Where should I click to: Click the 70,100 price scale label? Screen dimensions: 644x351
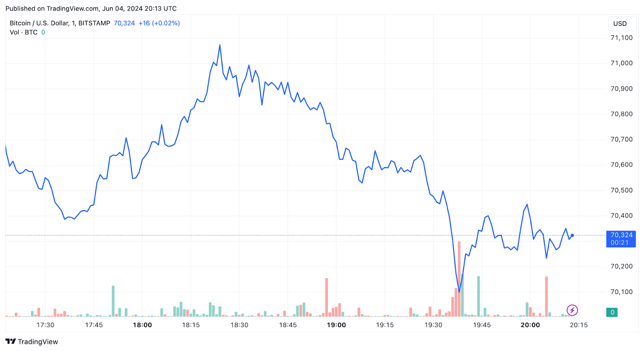point(621,292)
